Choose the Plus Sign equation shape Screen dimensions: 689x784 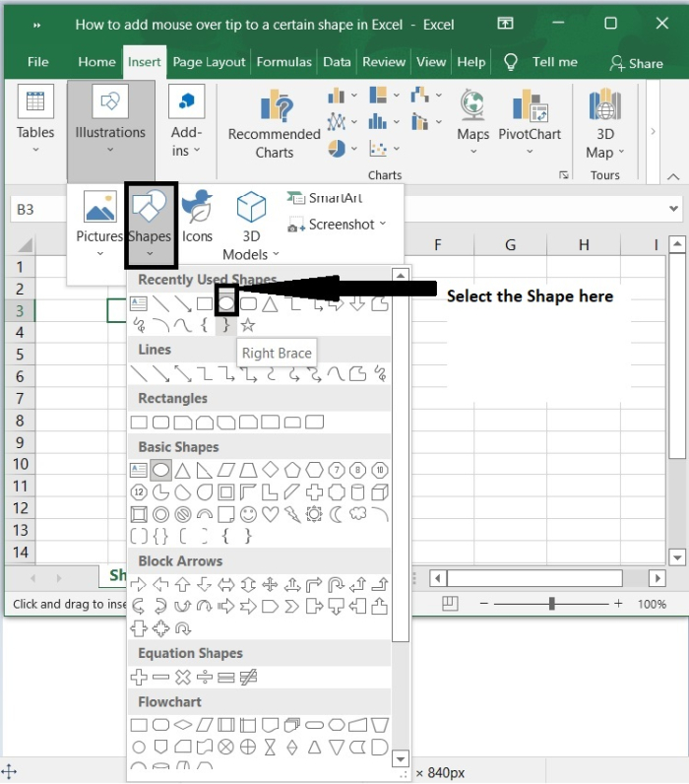tap(139, 678)
